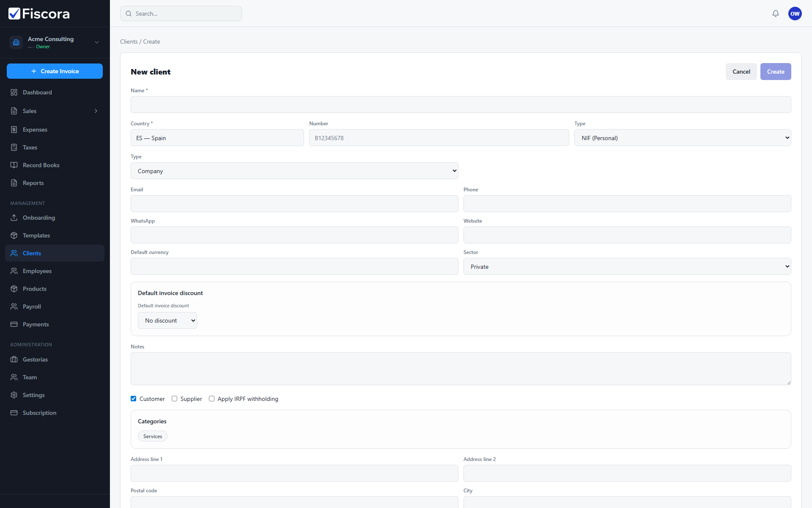Click the Gestorias briefcase icon
812x508 pixels.
coord(14,359)
